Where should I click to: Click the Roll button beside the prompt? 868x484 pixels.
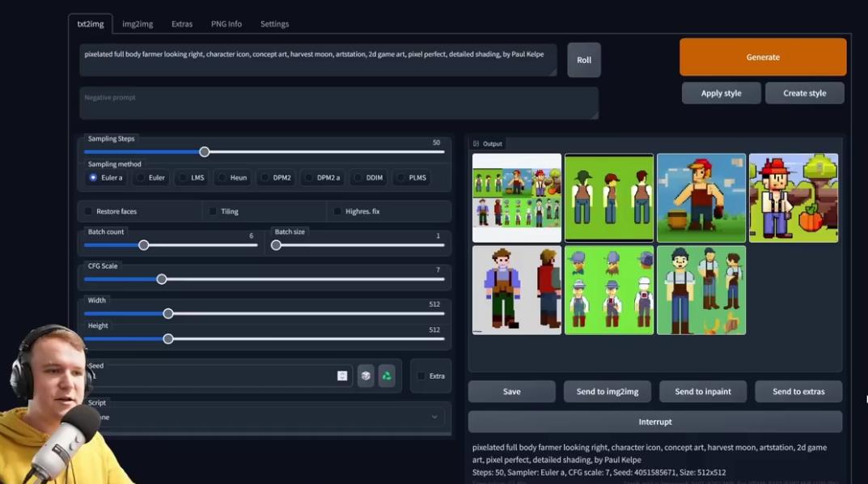(584, 60)
